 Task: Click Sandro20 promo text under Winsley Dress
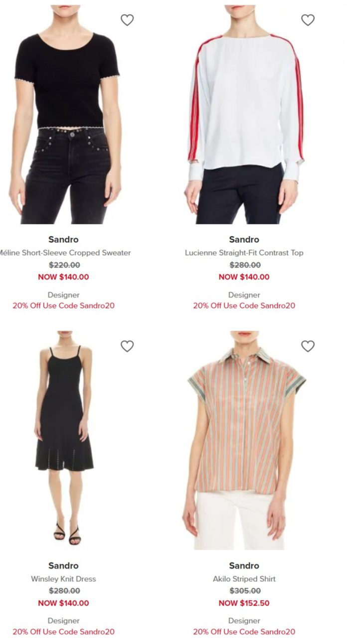(64, 632)
